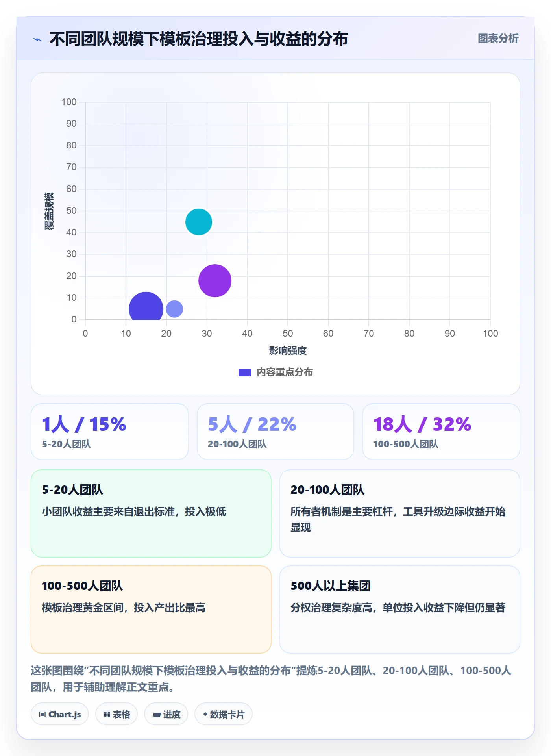Click the Chart.js tag
This screenshot has height=756, width=551.
point(60,714)
